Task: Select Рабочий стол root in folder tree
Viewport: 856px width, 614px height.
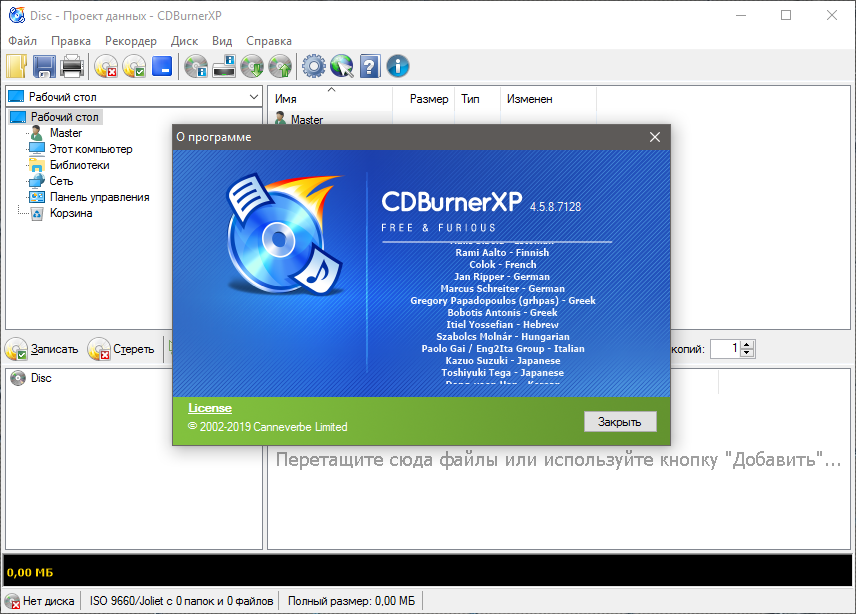Action: [x=64, y=117]
